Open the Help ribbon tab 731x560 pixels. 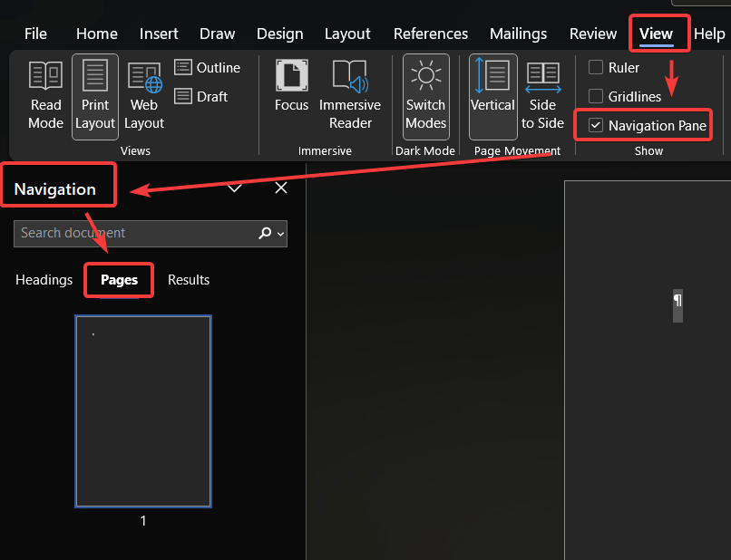709,34
